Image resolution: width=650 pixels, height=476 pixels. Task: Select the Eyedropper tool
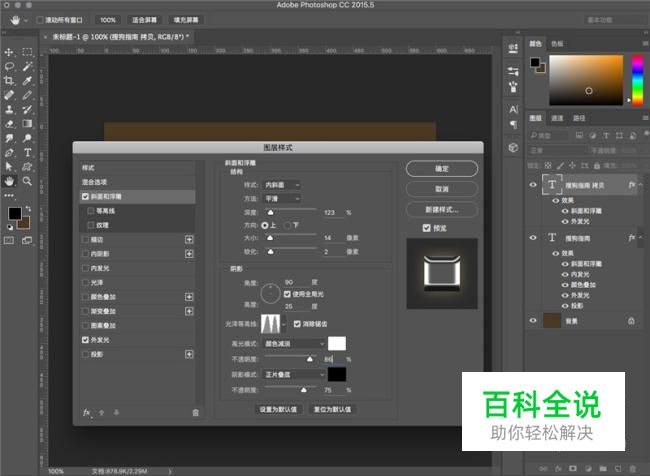click(27, 80)
